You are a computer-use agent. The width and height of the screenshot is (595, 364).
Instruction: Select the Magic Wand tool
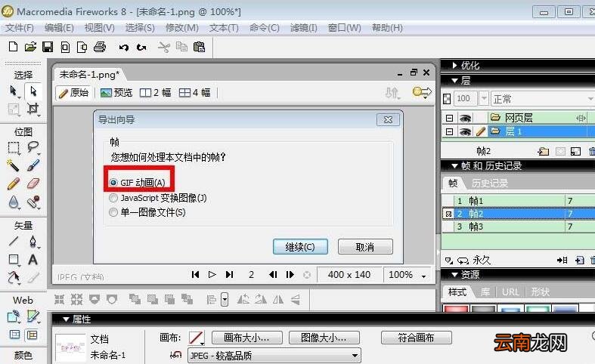14,165
